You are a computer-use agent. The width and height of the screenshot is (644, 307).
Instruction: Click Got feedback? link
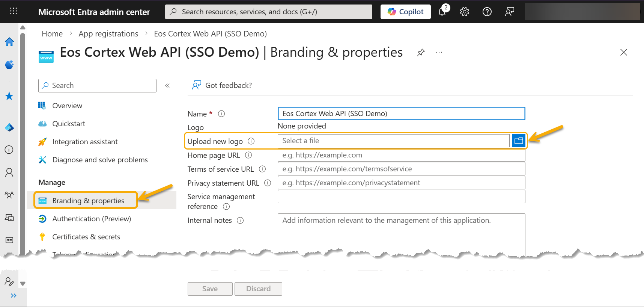click(x=222, y=85)
